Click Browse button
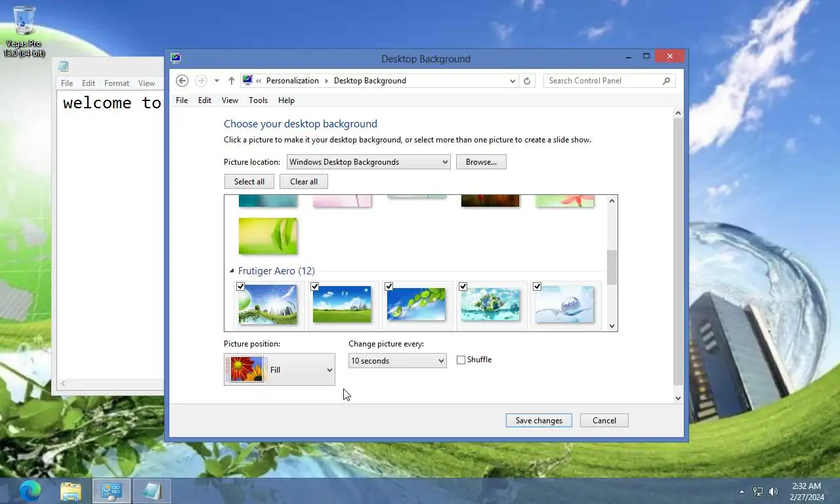The width and height of the screenshot is (840, 504). [x=481, y=162]
